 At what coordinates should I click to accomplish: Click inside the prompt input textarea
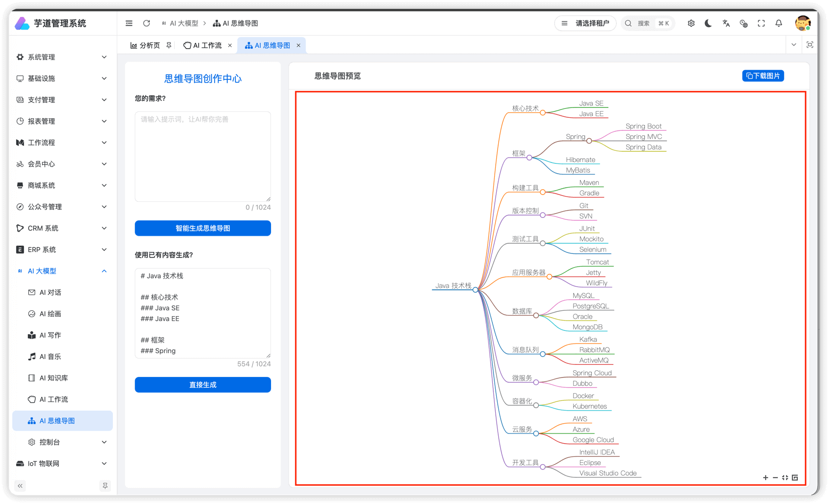202,156
